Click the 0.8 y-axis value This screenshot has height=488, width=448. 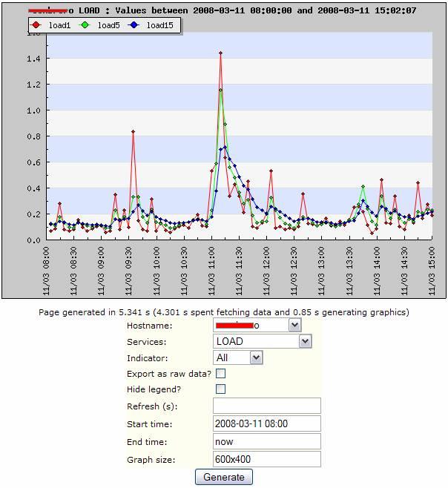(33, 136)
